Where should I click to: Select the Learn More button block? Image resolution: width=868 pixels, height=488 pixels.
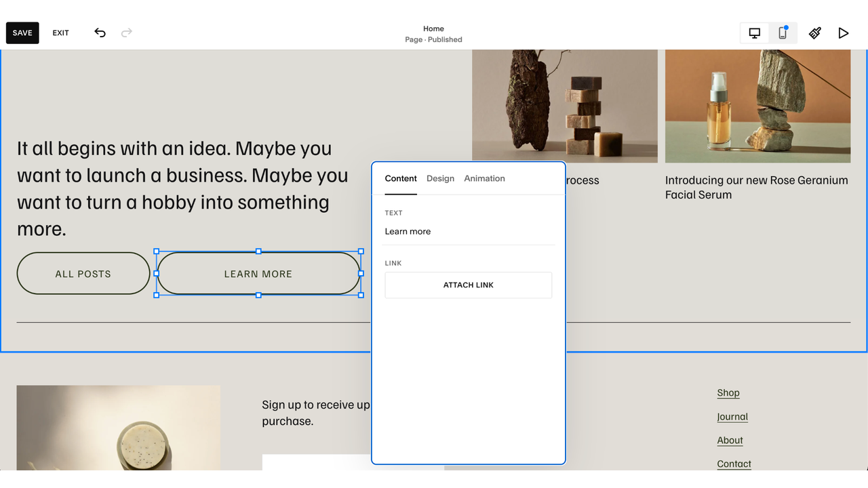[258, 274]
